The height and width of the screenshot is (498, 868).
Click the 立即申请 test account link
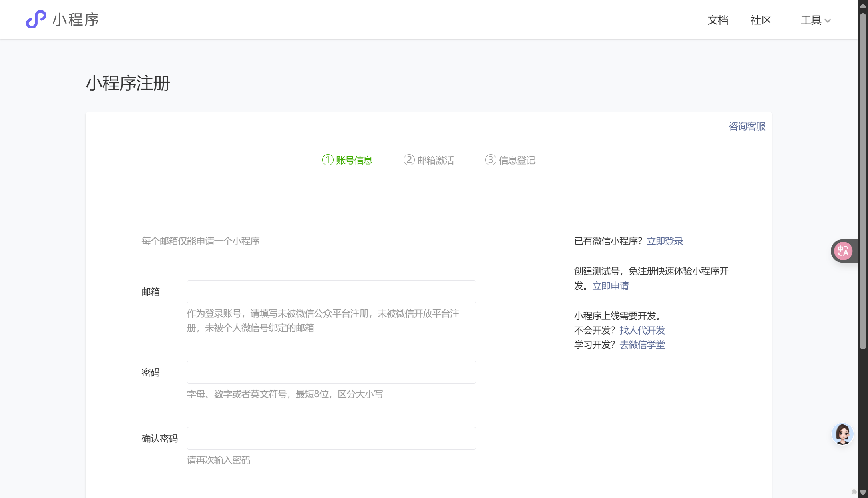pos(610,286)
